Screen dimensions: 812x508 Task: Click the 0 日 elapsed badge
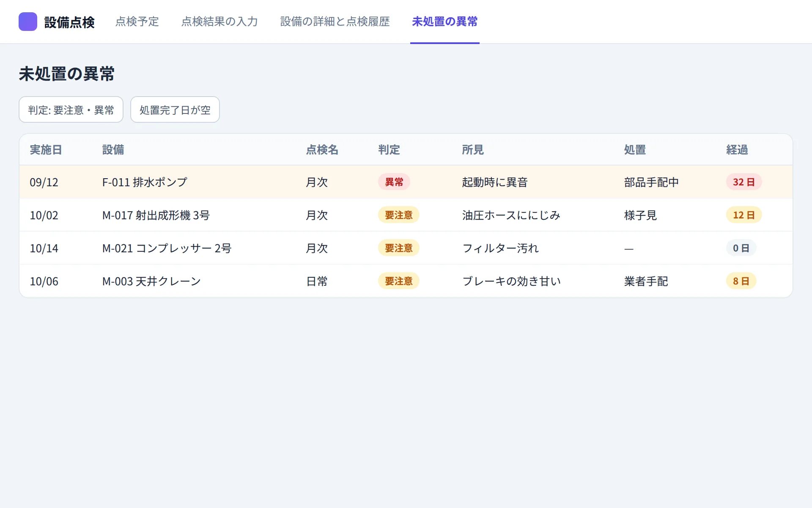pyautogui.click(x=741, y=248)
